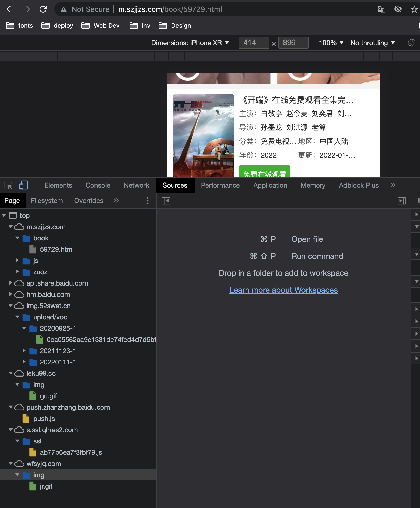Edit the viewport width field showing 414
The height and width of the screenshot is (508, 420).
[254, 43]
